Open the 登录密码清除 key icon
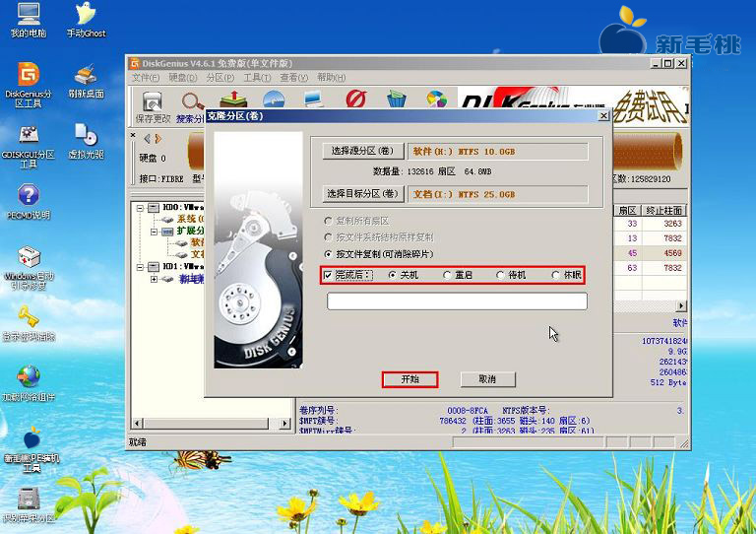Viewport: 756px width, 534px height. click(x=29, y=324)
